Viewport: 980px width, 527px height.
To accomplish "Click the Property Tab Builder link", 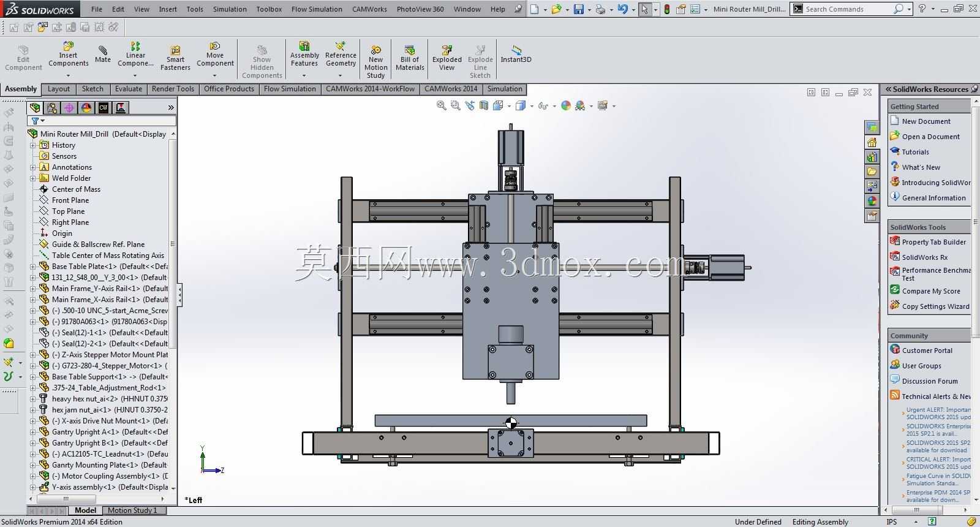I will [x=933, y=242].
